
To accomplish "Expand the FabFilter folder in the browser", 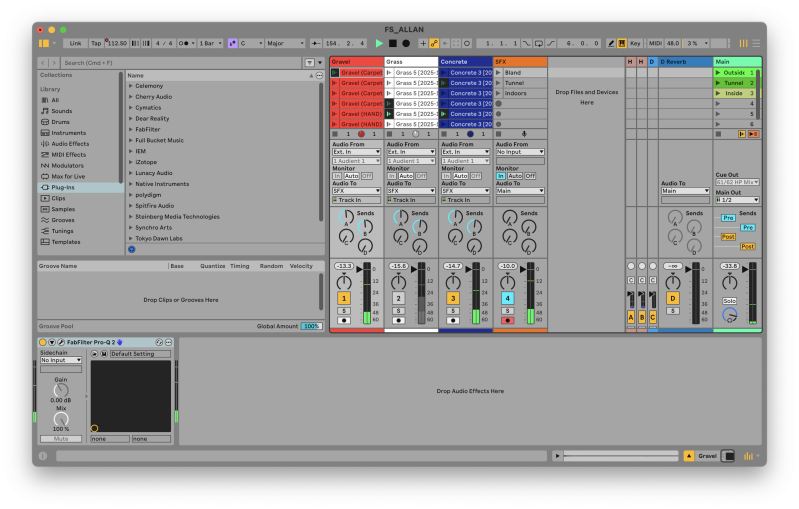I will [131, 129].
